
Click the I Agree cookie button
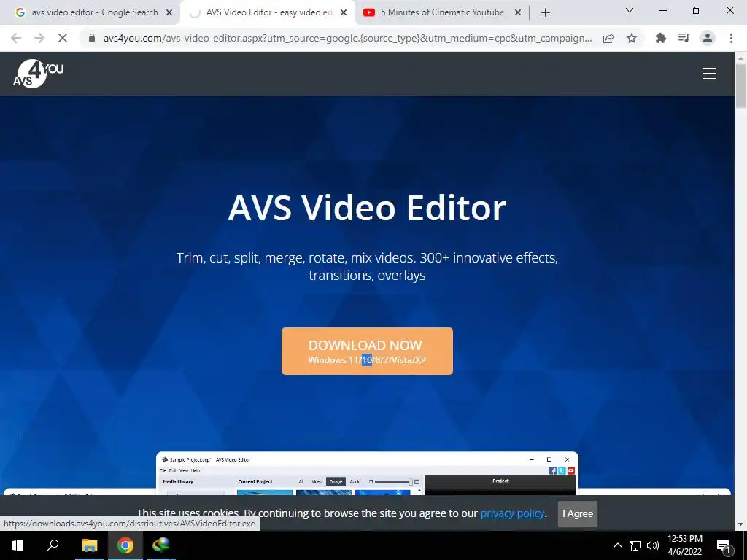tap(578, 514)
